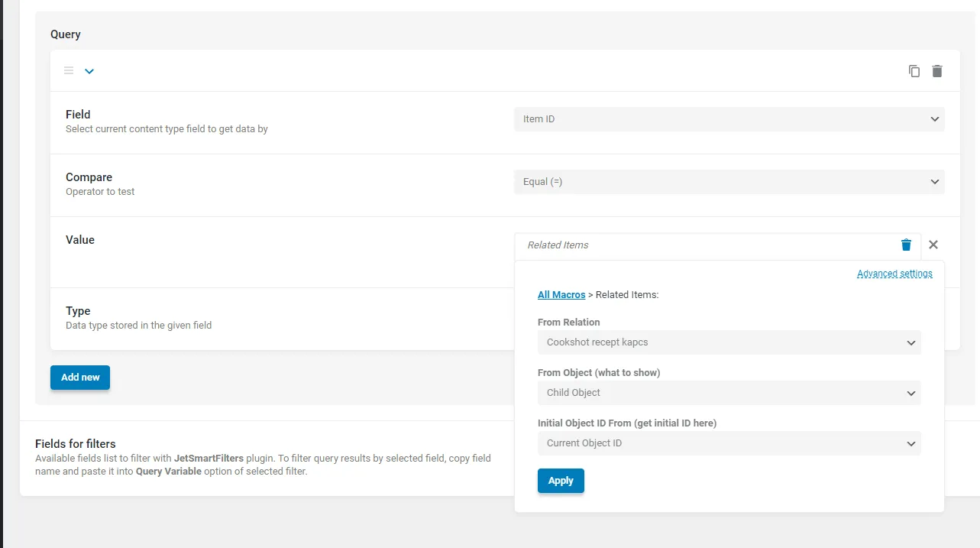Click the Query section heading

66,34
